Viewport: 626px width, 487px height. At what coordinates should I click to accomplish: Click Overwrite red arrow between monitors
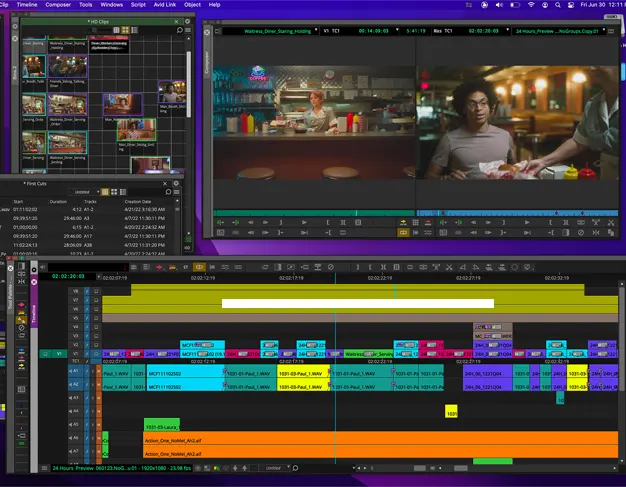428,222
